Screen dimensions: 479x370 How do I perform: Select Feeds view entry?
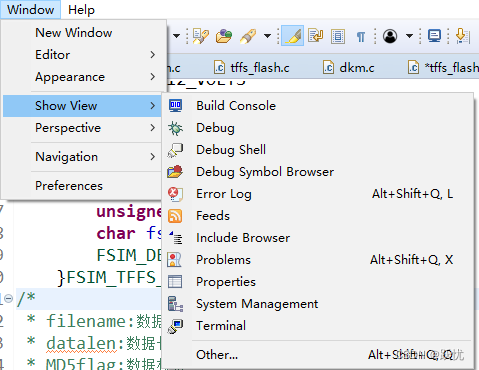pos(317,216)
